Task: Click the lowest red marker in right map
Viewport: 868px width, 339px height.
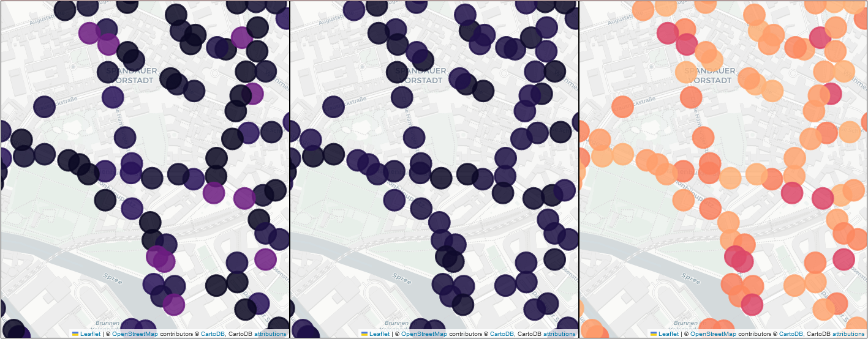Action: [x=752, y=304]
